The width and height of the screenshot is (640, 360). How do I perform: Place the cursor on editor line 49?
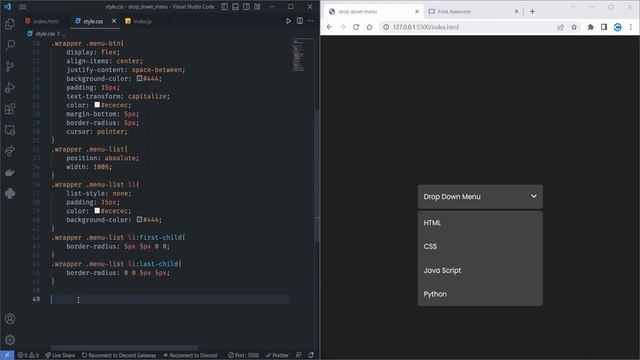click(169, 299)
